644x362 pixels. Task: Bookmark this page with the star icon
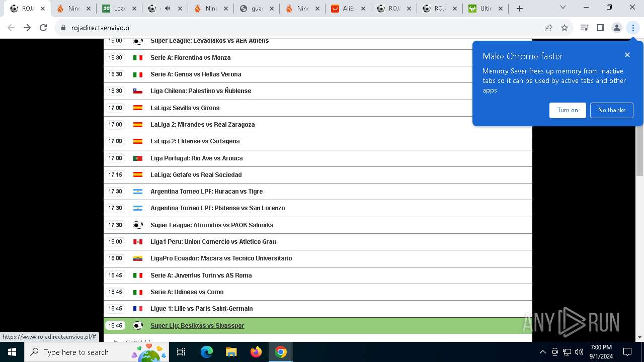(565, 28)
